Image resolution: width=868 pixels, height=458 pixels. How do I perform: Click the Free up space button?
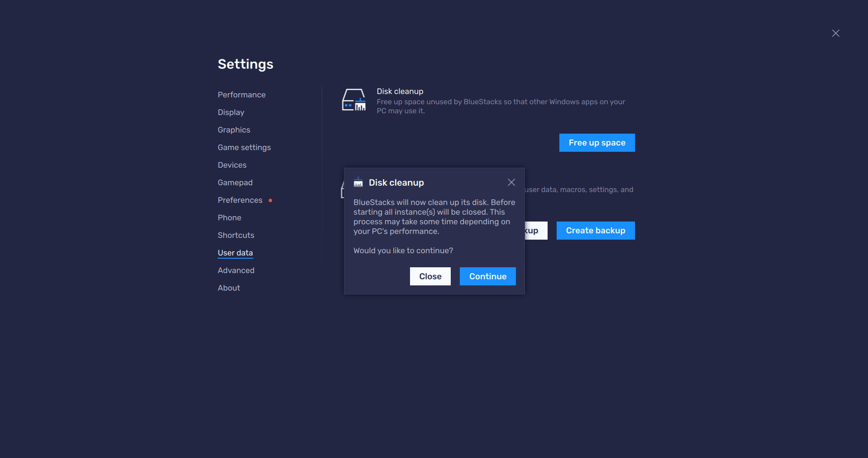pyautogui.click(x=597, y=143)
